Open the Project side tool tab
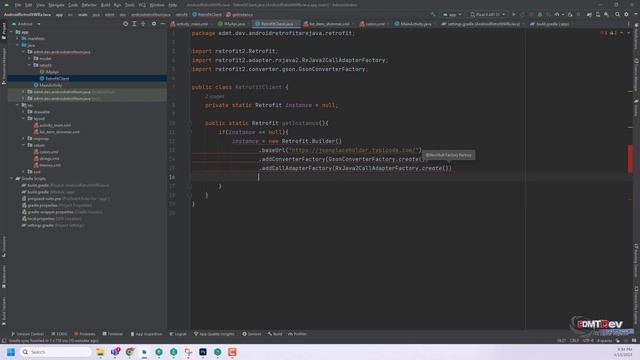 [4, 31]
